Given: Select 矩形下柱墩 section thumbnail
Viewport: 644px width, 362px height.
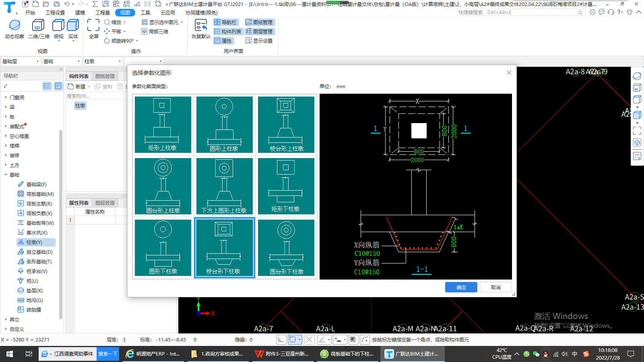Looking at the screenshot, I should 286,186.
